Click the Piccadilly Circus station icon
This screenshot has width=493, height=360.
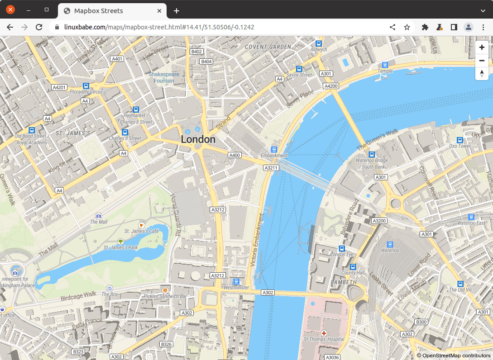pos(86,86)
